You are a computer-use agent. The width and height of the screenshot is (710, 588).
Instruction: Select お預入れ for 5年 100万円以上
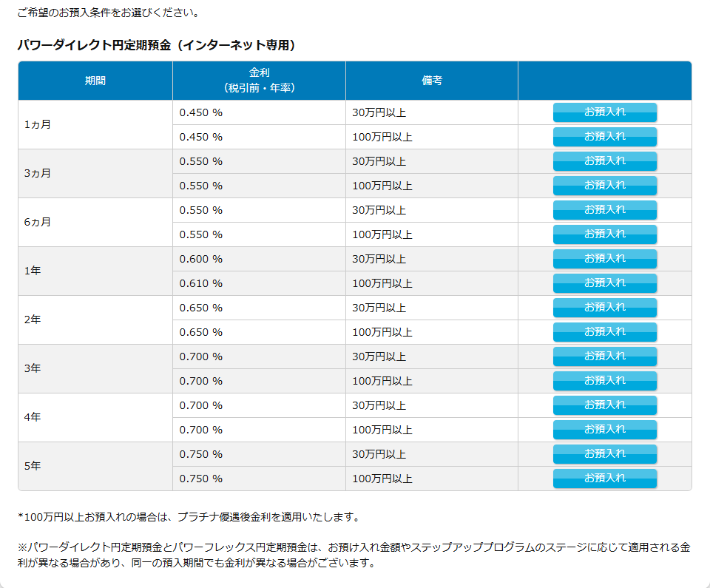pos(604,479)
